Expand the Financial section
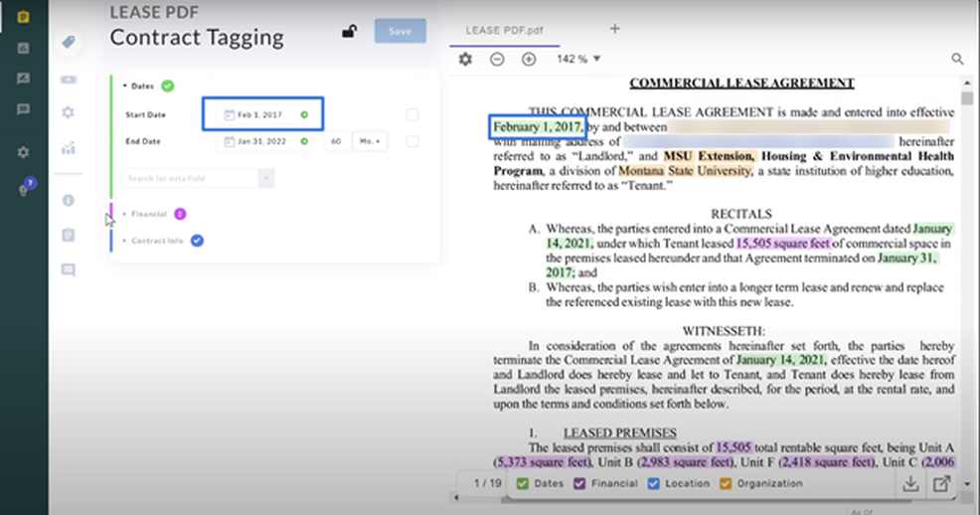The image size is (980, 515). (x=148, y=214)
